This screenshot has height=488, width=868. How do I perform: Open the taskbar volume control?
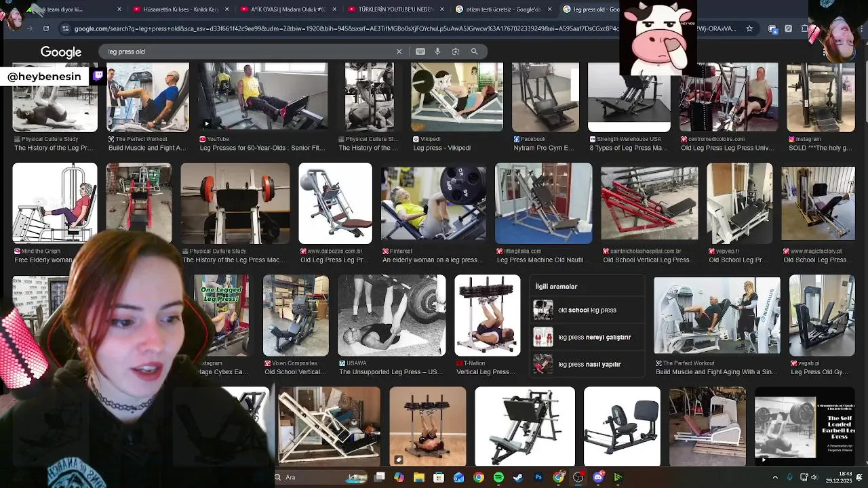tap(814, 477)
